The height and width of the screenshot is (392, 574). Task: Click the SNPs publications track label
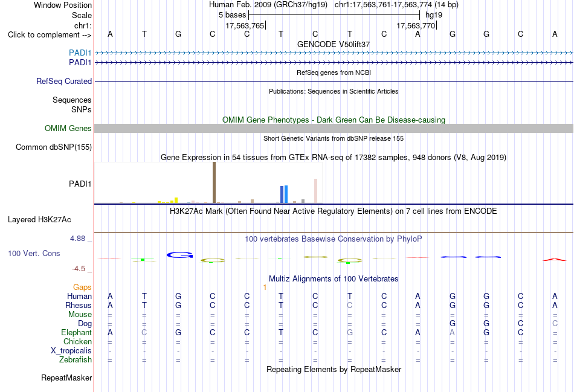[82, 109]
